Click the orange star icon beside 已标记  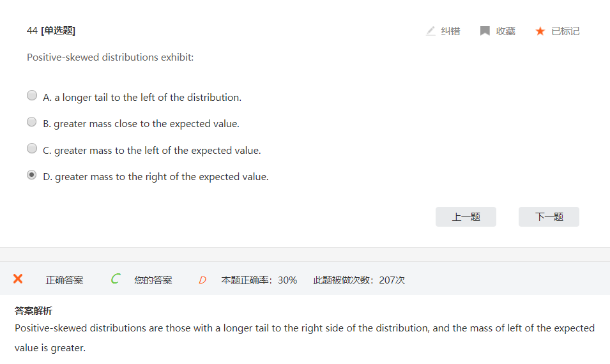pos(540,31)
